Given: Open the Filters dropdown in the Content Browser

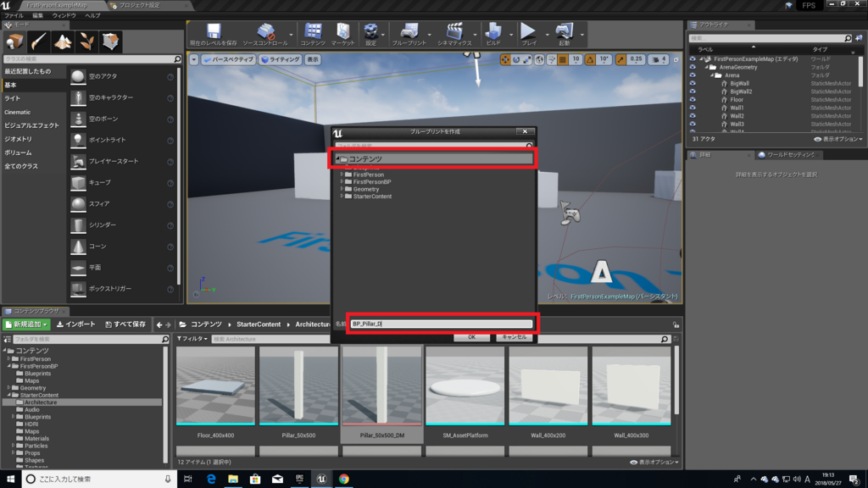Looking at the screenshot, I should (192, 339).
